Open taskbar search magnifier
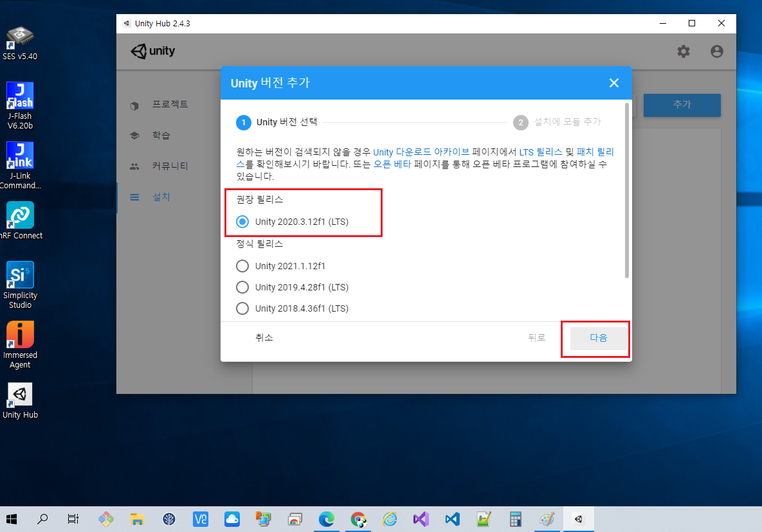The width and height of the screenshot is (762, 532). click(x=42, y=519)
